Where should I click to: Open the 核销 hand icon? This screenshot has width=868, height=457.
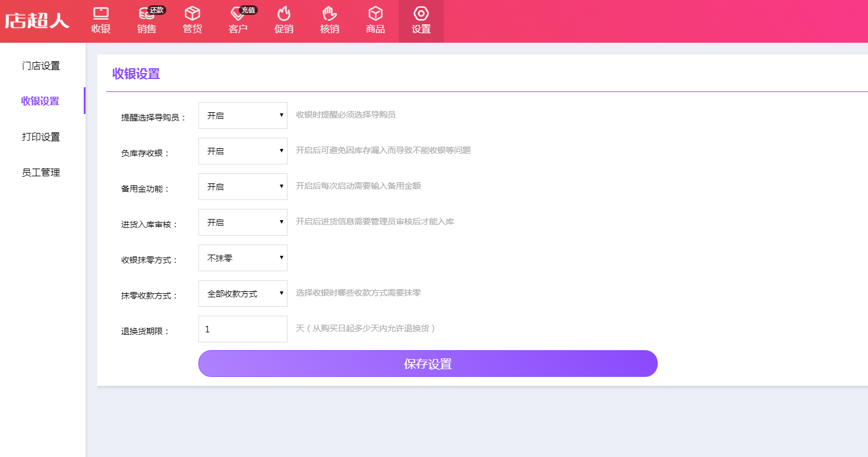click(x=330, y=21)
